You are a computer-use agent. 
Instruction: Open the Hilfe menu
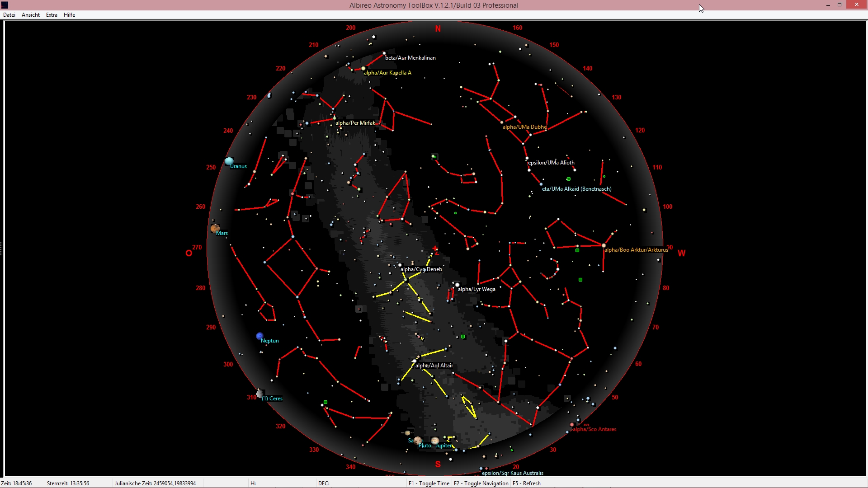[x=69, y=15]
